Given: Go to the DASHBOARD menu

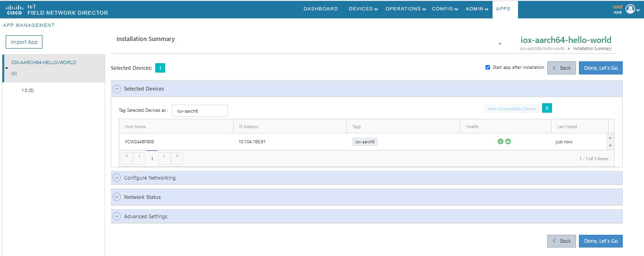Looking at the screenshot, I should [321, 9].
